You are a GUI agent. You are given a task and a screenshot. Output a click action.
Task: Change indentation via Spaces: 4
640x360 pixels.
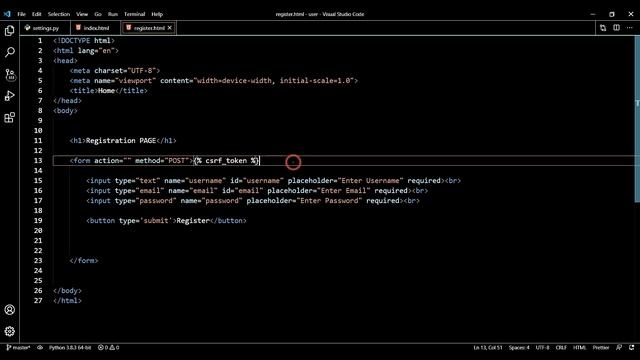coord(519,348)
